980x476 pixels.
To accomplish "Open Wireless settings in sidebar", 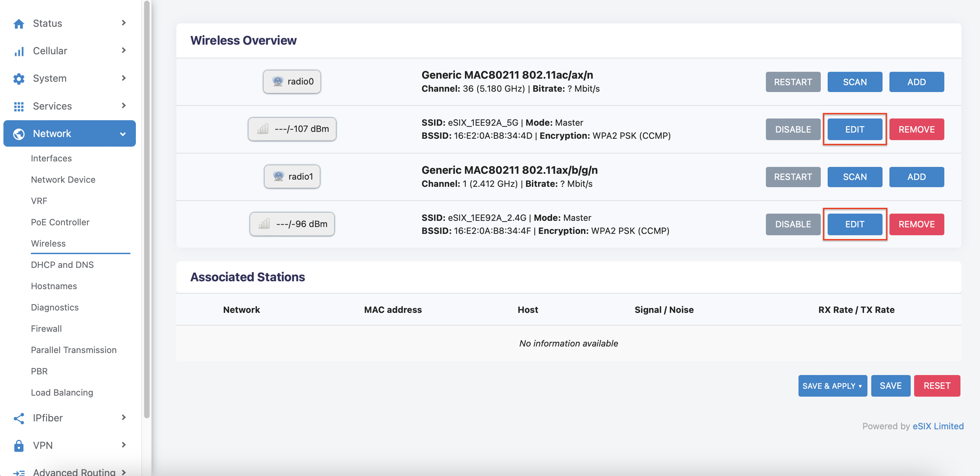I will point(47,243).
